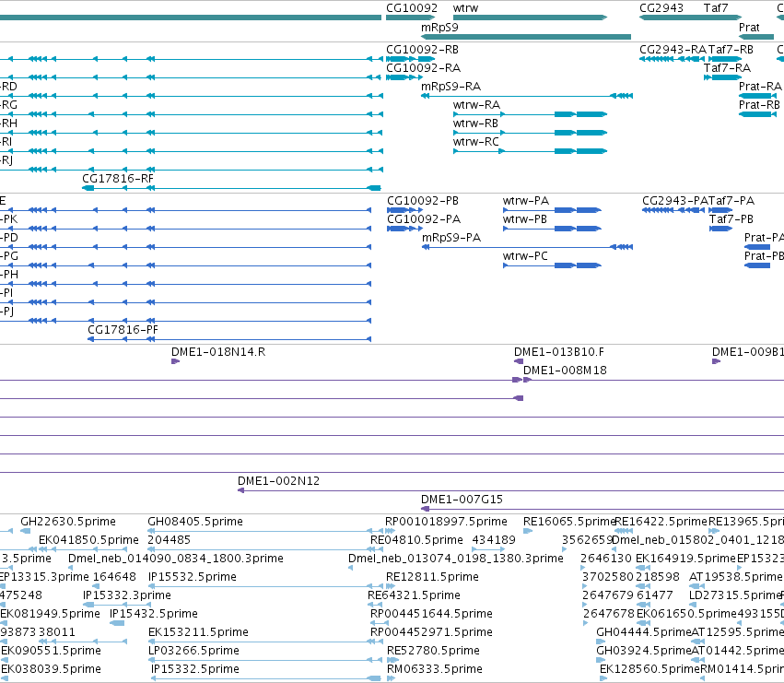Click the CG17816-RF transcript label

click(118, 179)
